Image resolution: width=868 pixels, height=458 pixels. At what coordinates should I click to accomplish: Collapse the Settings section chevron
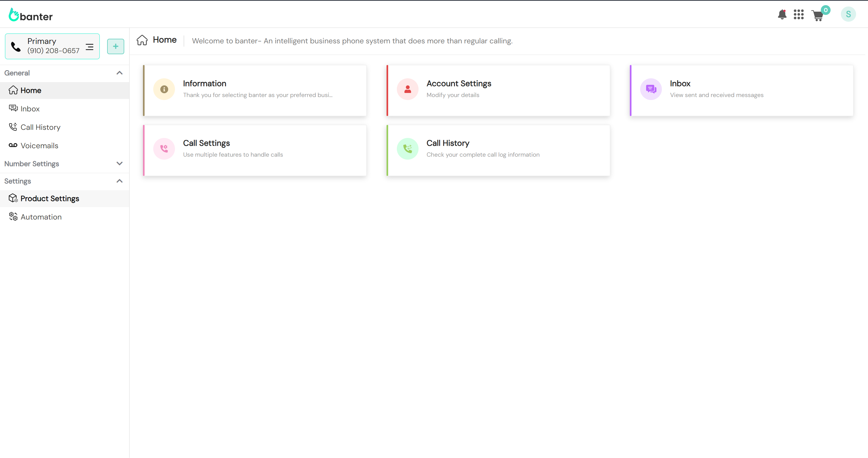(x=119, y=181)
